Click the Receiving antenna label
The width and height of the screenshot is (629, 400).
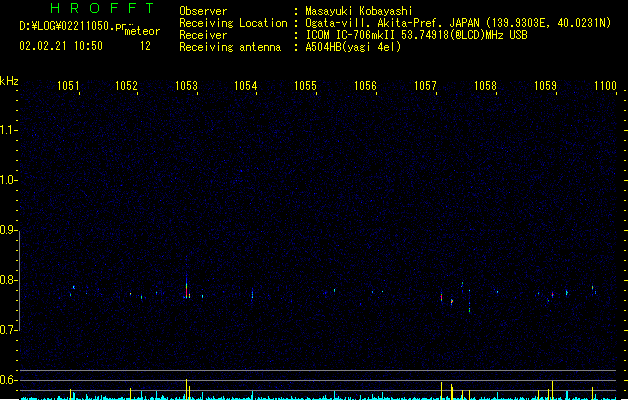230,47
